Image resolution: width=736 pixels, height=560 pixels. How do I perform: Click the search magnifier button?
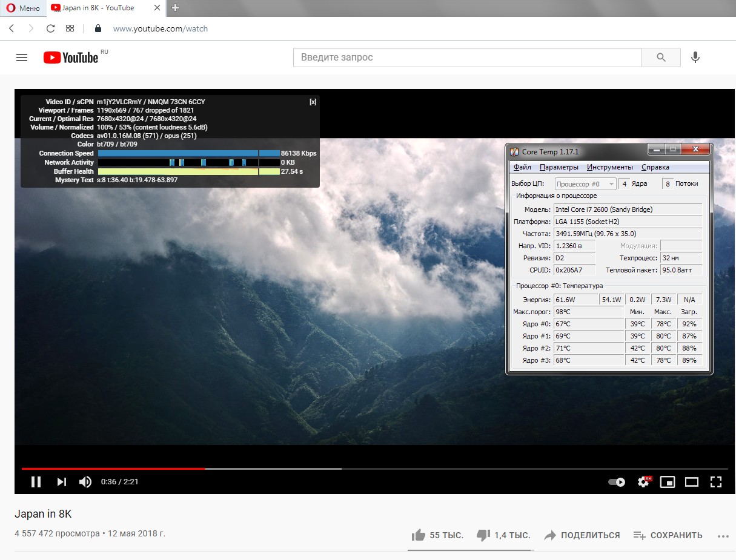pos(661,58)
